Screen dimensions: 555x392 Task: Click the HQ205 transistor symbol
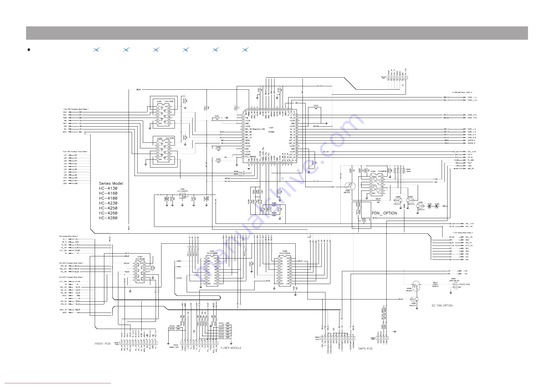coord(414,299)
